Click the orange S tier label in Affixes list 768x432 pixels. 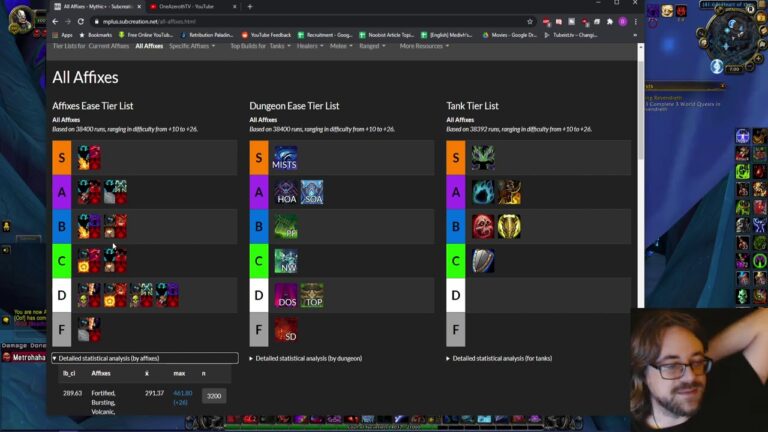[x=62, y=158]
